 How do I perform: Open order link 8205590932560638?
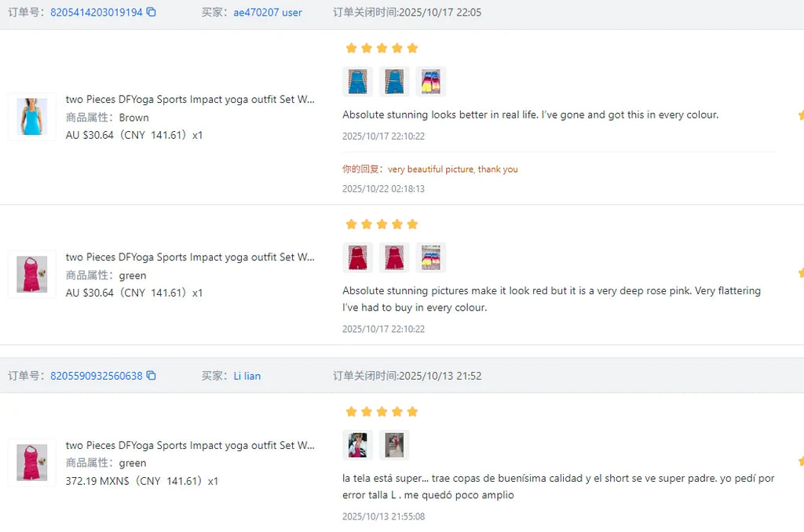click(x=97, y=376)
